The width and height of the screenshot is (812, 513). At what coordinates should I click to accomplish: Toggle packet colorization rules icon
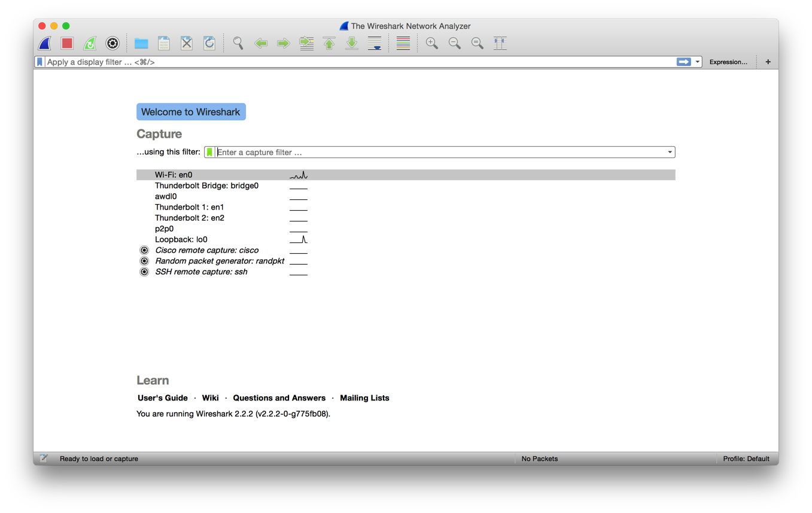click(x=403, y=43)
